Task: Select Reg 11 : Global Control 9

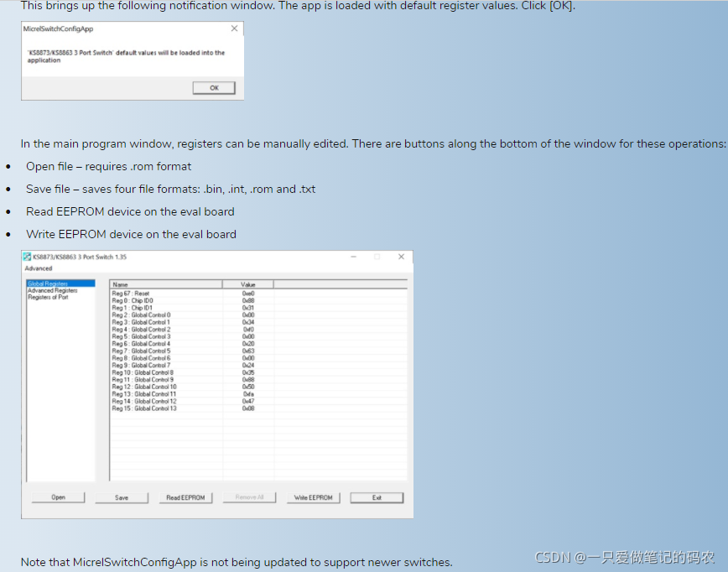Action: click(x=258, y=380)
